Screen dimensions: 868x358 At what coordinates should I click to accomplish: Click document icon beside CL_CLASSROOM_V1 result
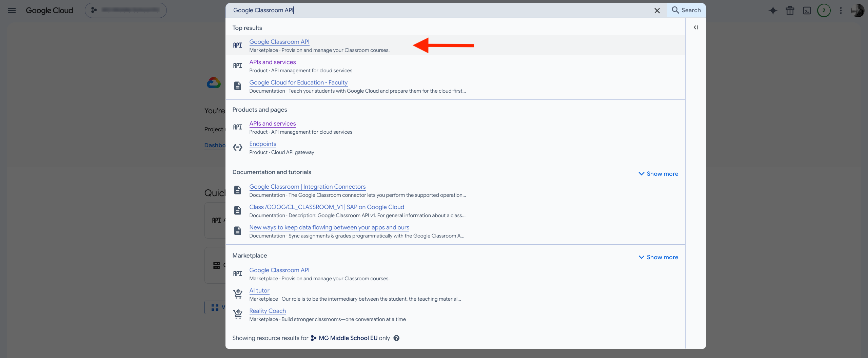[237, 210]
